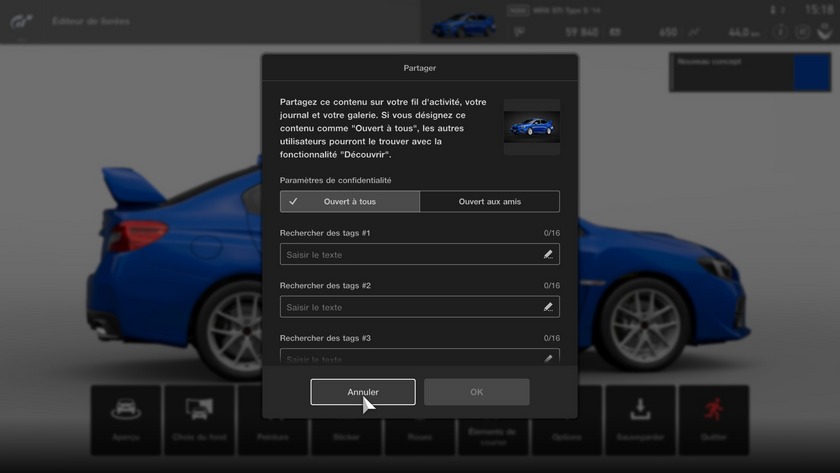Click the car thumbnail in the top bar
Image resolution: width=840 pixels, height=473 pixels.
click(x=462, y=22)
